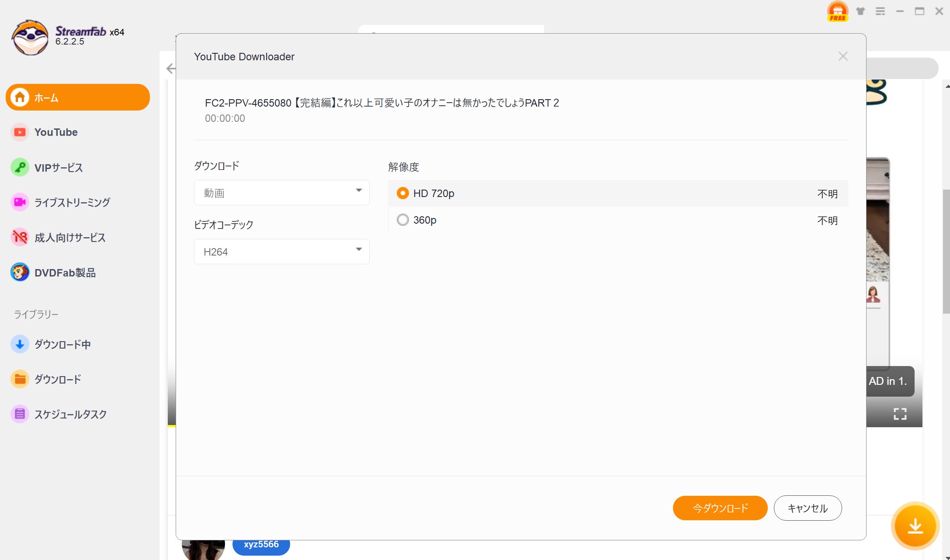
Task: Open the VIPサービス section
Action: (x=59, y=167)
